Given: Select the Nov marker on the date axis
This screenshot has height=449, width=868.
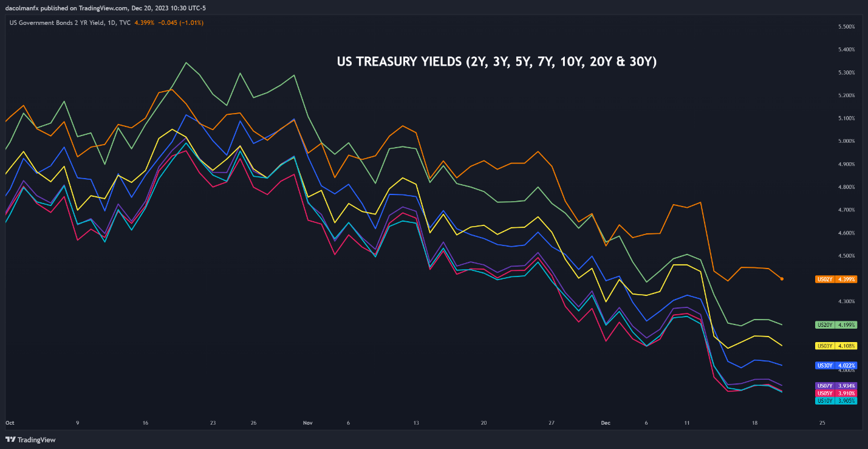Looking at the screenshot, I should click(307, 422).
